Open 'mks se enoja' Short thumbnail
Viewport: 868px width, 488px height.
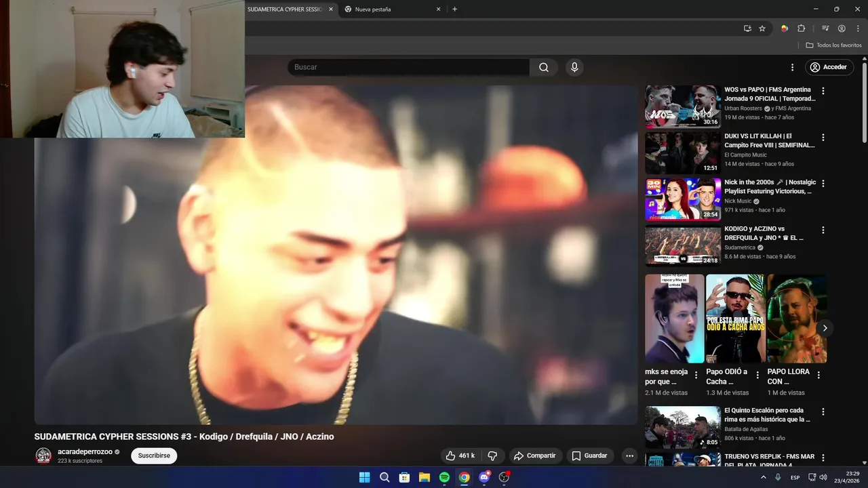click(675, 319)
